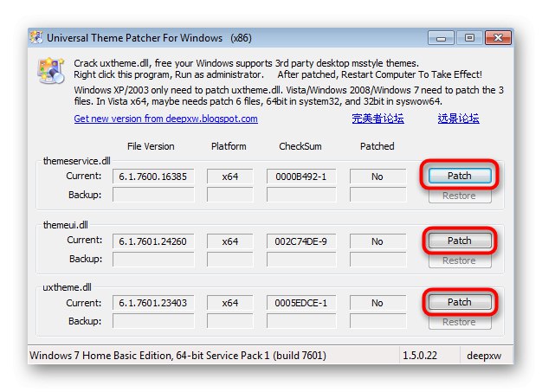Click the themeui.dll group label
542x392 pixels.
tap(65, 225)
